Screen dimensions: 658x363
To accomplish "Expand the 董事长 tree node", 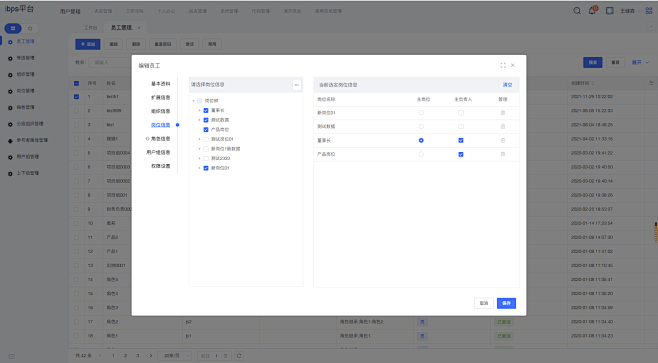I will pyautogui.click(x=199, y=110).
